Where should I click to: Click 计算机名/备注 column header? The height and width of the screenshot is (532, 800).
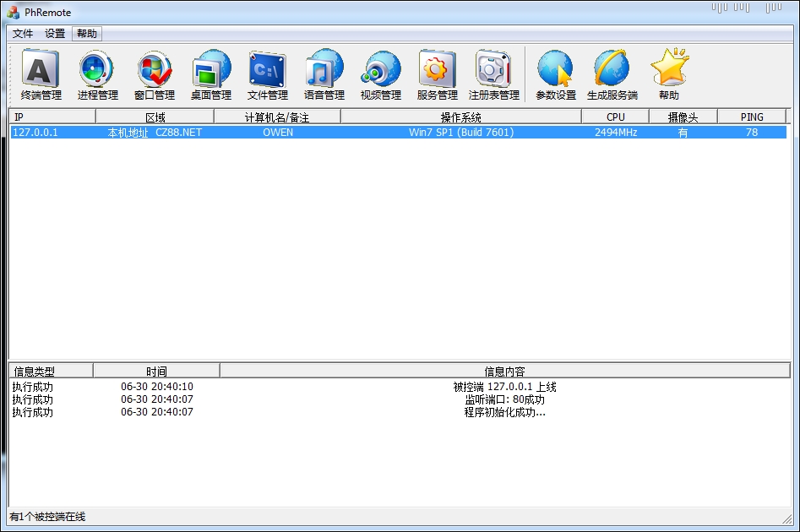click(277, 117)
